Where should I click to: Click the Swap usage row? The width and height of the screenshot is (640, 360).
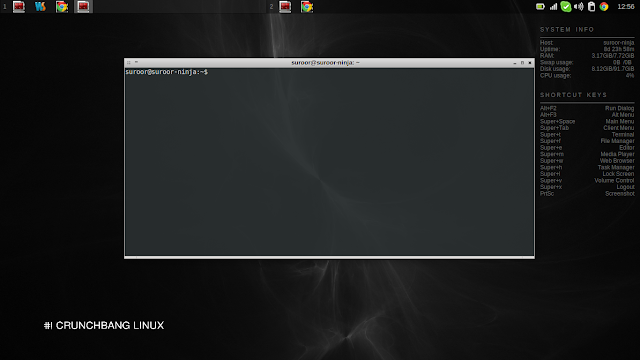pos(587,62)
